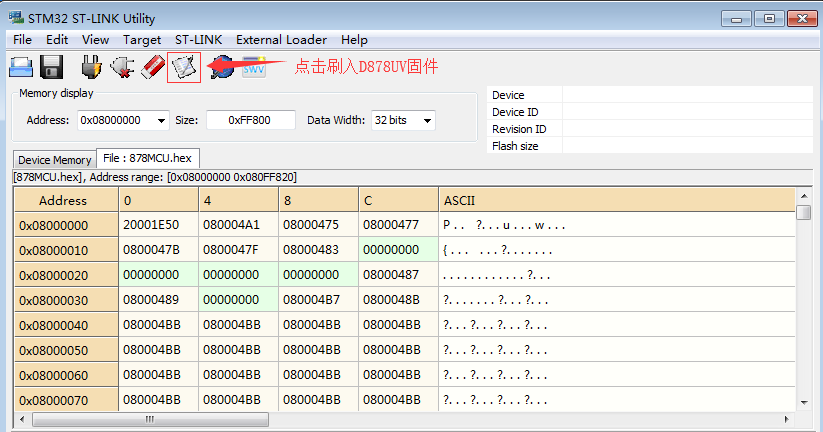Viewport: 823px width, 432px height.
Task: Select the File : 878MCU.hex tab
Action: [x=147, y=158]
